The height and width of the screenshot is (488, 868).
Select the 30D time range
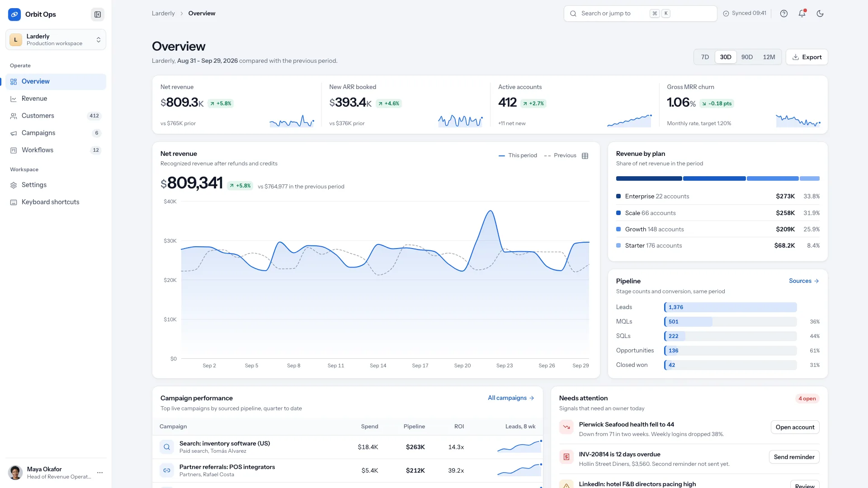[x=726, y=57]
